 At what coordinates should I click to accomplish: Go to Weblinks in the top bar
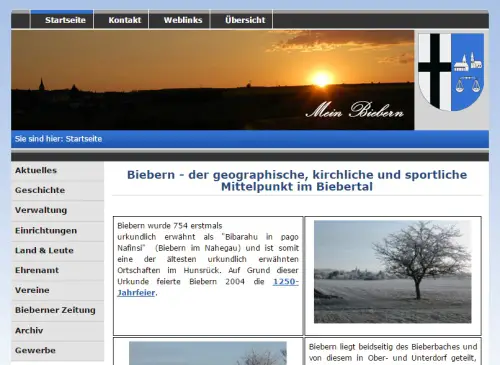point(179,20)
